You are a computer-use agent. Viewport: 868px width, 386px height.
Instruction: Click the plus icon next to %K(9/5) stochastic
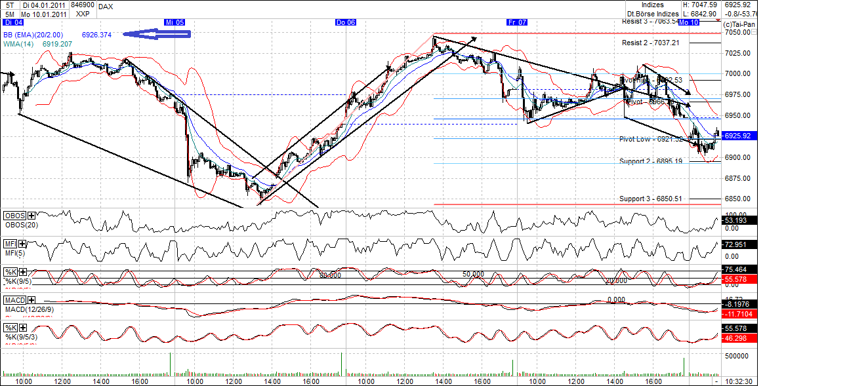pyautogui.click(x=22, y=271)
